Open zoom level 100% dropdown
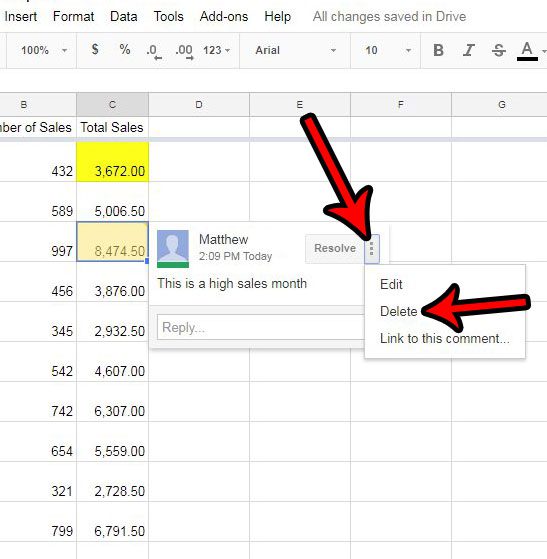 (x=44, y=50)
